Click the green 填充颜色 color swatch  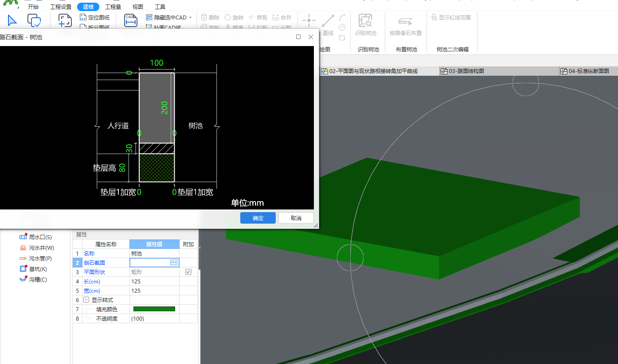click(x=154, y=309)
